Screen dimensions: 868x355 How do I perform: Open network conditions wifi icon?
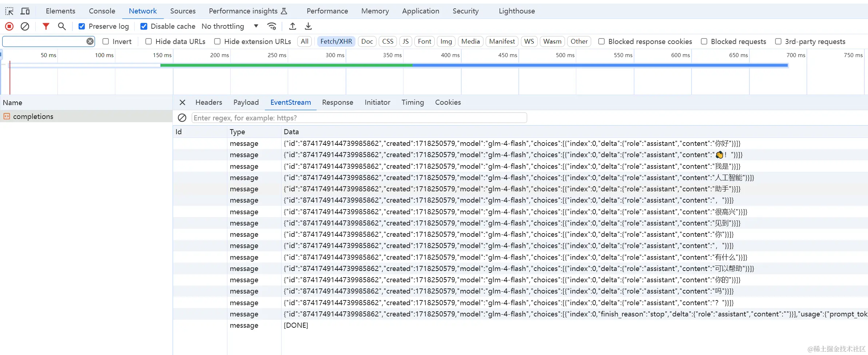[272, 26]
